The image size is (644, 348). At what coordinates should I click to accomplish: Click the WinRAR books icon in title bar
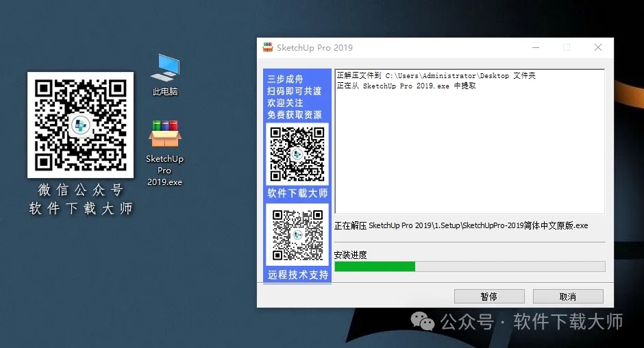268,48
